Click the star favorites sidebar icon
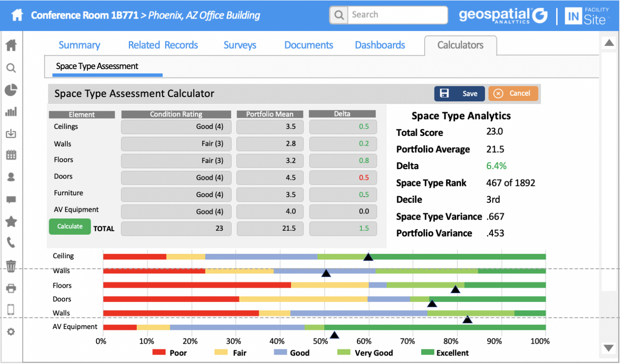Viewport: 620px width, 364px height. pos(11,221)
